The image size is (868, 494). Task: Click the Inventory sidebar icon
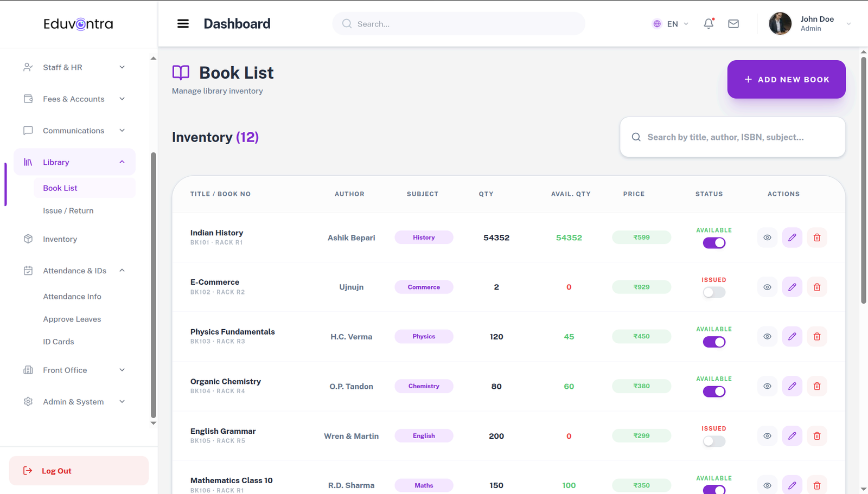coord(28,239)
